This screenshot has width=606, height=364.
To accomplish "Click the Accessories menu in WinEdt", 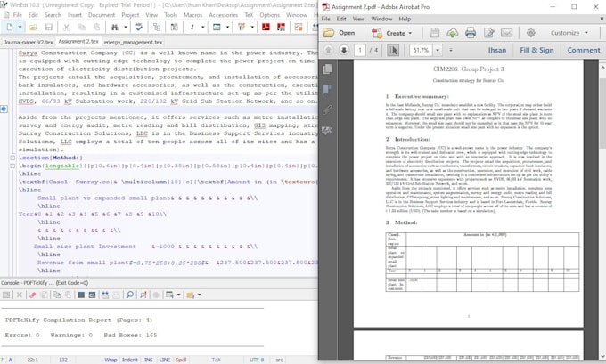I will [x=223, y=15].
